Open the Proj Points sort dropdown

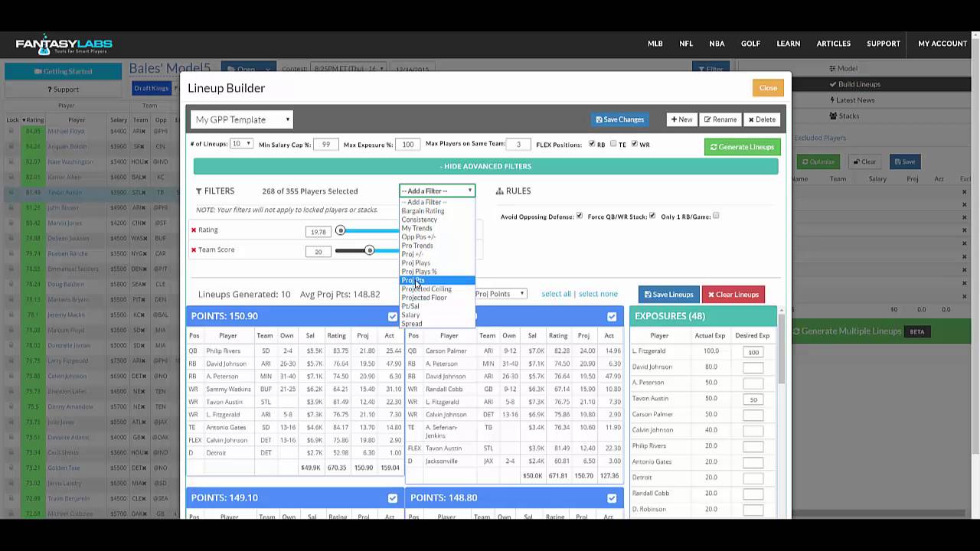click(499, 294)
